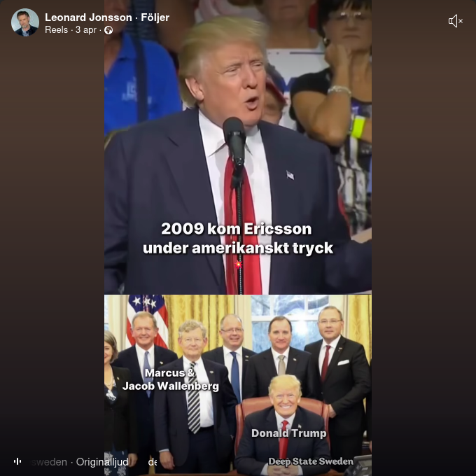The width and height of the screenshot is (476, 476).
Task: Unmute the reel with the speaker icon
Action: [x=456, y=21]
